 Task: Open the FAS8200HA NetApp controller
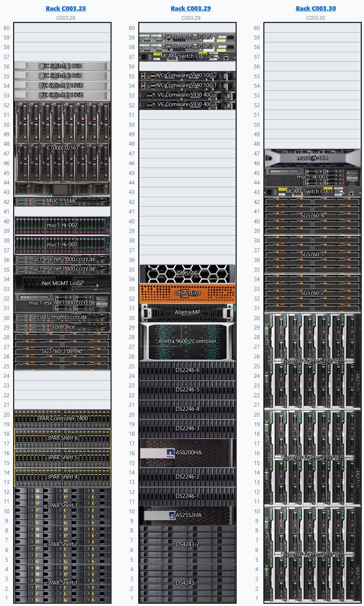point(187,453)
